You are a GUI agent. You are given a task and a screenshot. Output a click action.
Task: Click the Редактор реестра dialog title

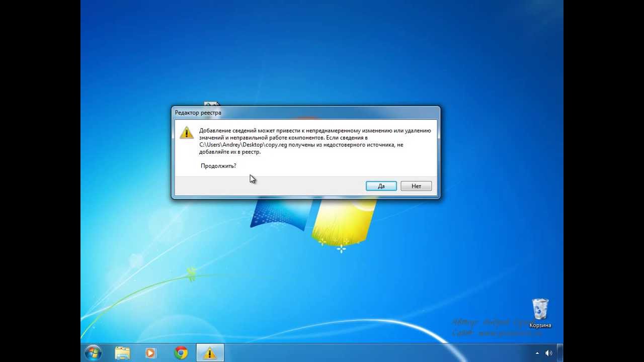[x=198, y=113]
